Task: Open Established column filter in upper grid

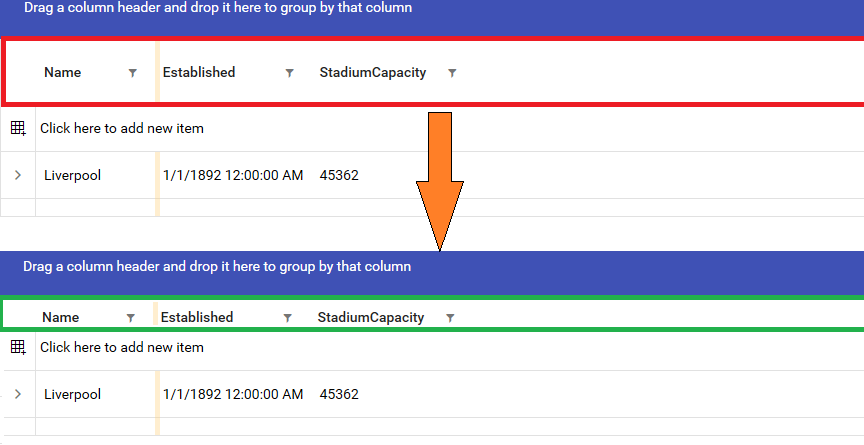Action: (289, 73)
